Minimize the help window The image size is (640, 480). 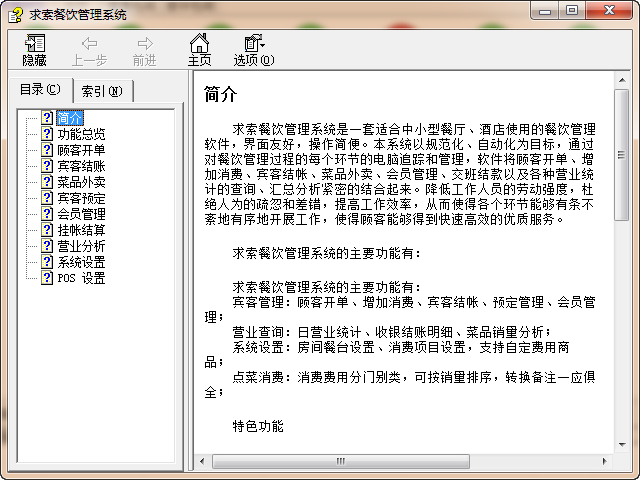pyautogui.click(x=545, y=11)
